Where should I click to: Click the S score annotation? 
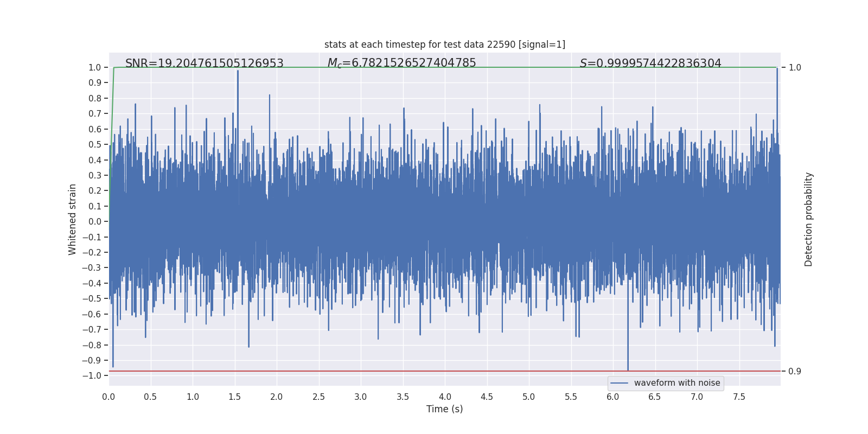[650, 63]
